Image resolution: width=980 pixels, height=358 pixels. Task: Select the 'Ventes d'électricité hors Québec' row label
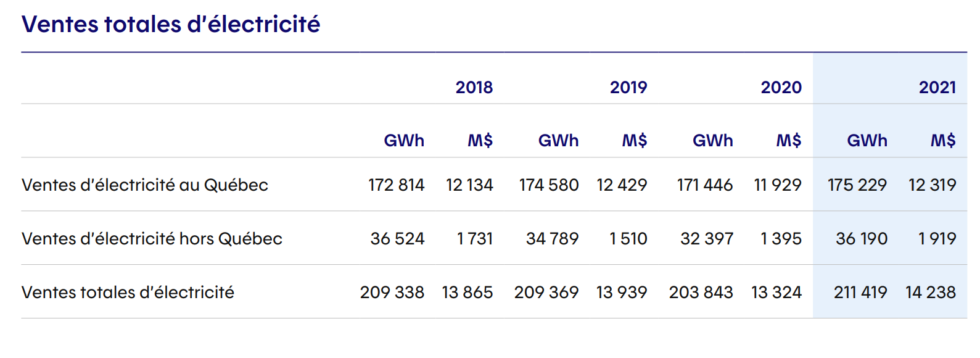coord(152,239)
